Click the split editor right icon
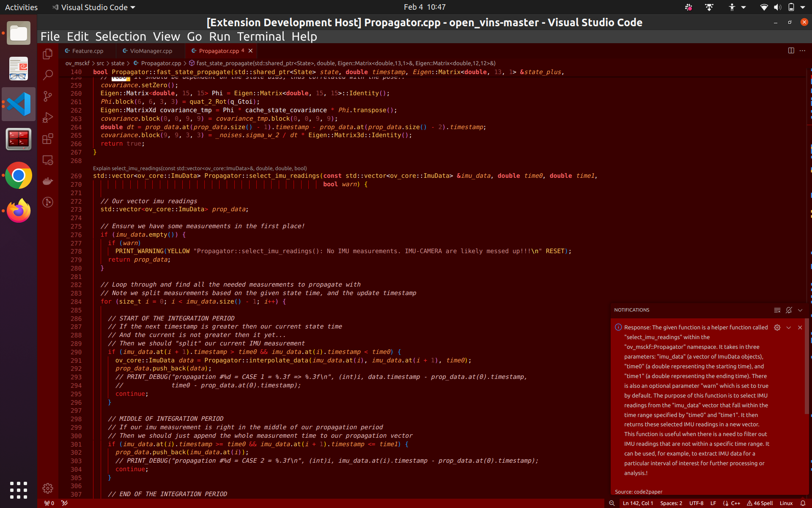The image size is (812, 508). click(x=791, y=51)
